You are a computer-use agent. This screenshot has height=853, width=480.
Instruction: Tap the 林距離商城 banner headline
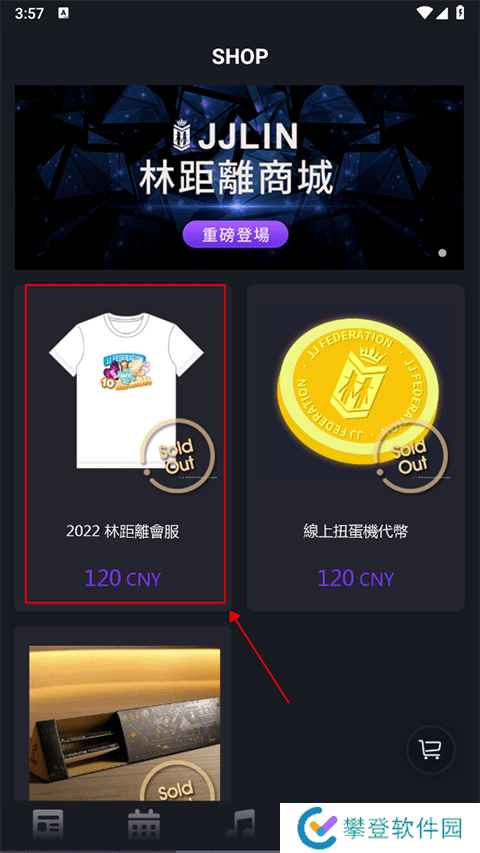(235, 180)
